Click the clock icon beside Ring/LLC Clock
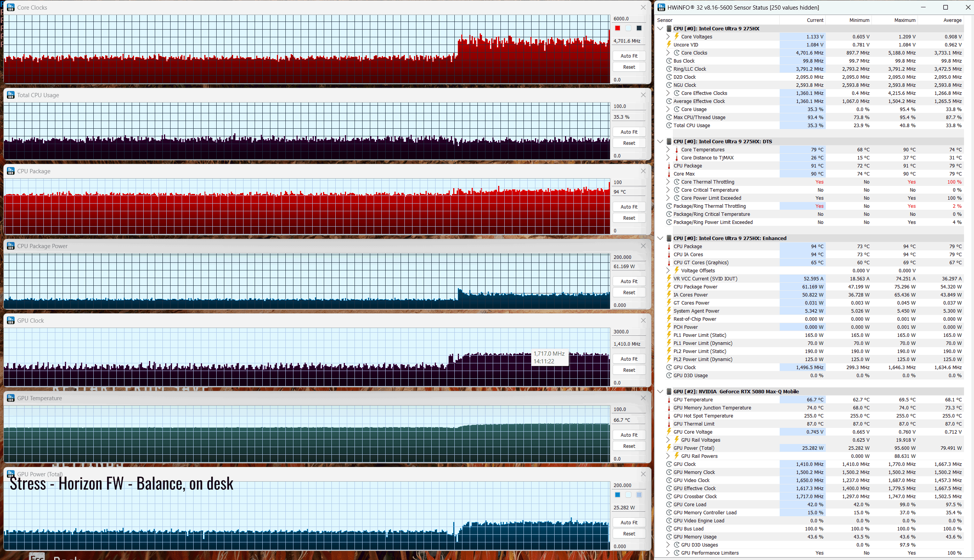The height and width of the screenshot is (560, 974). pyautogui.click(x=669, y=69)
